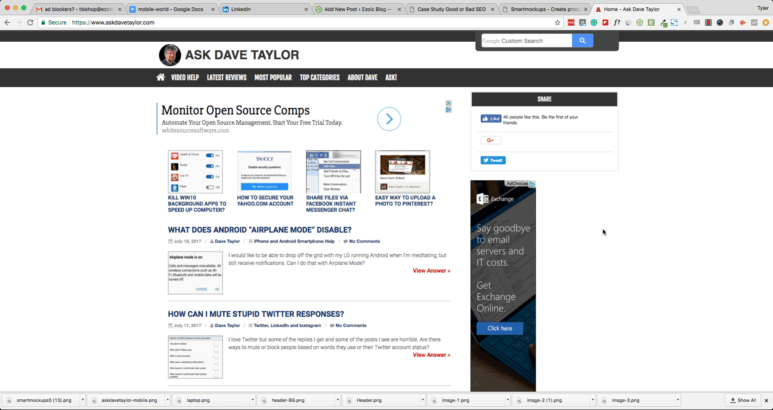Open dropdown arrow for image-2 (1).png download
Image resolution: width=773 pixels, height=410 pixels.
(x=593, y=400)
